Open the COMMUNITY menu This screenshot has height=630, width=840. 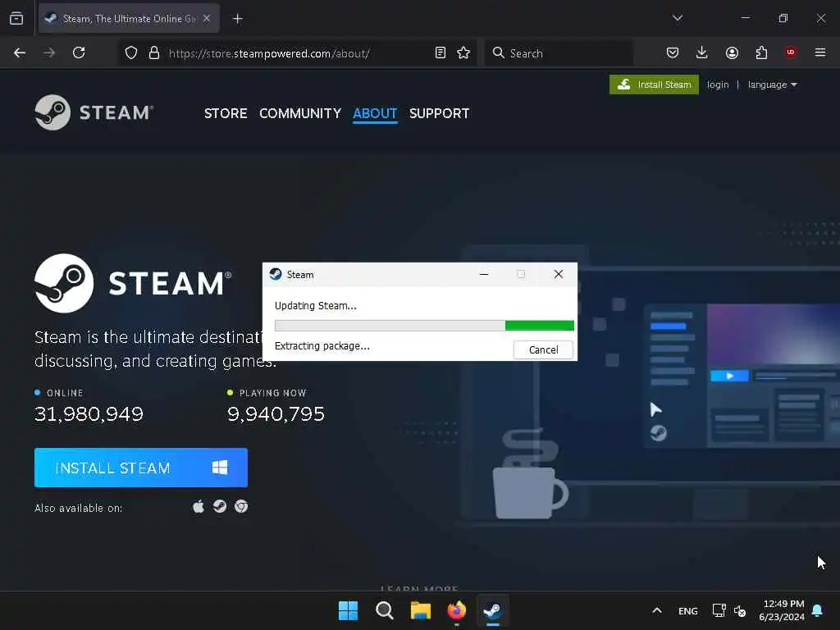[x=300, y=113]
